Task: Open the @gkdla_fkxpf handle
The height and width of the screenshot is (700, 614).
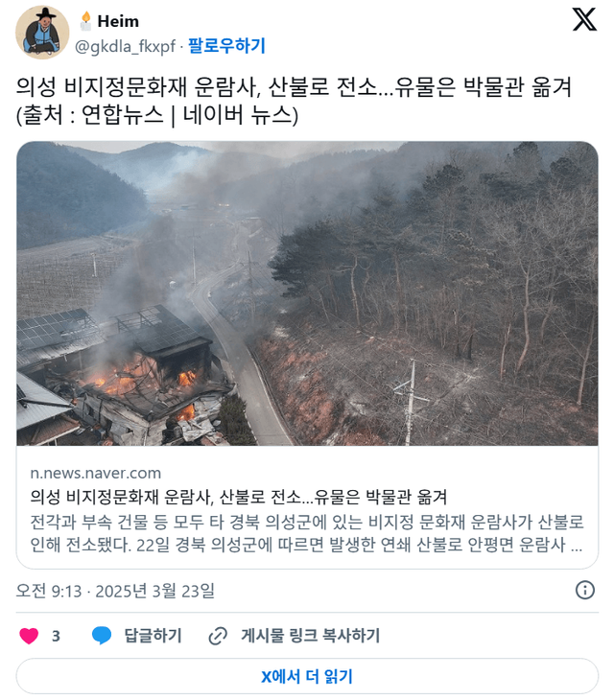Action: (x=125, y=46)
